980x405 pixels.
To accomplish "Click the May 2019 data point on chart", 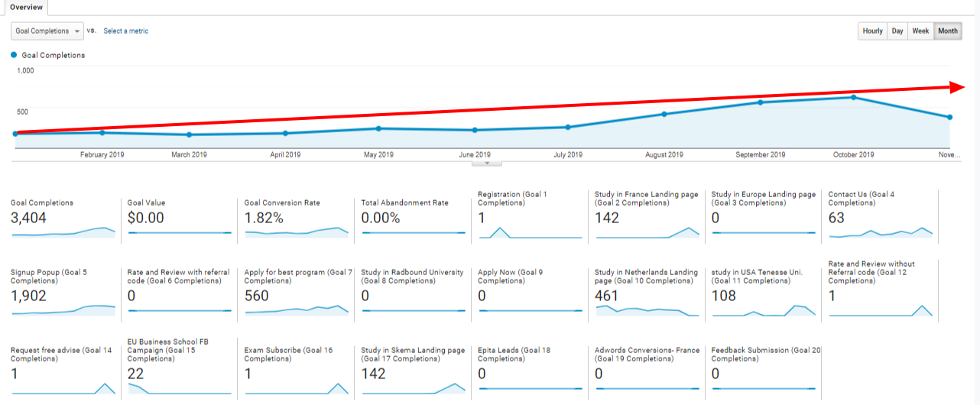I will pos(379,128).
